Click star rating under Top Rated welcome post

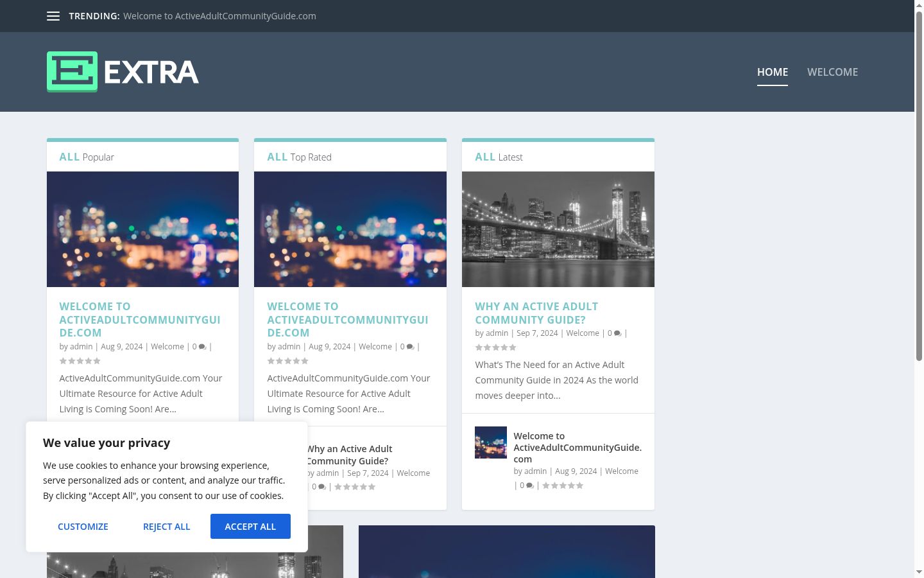[x=288, y=361]
